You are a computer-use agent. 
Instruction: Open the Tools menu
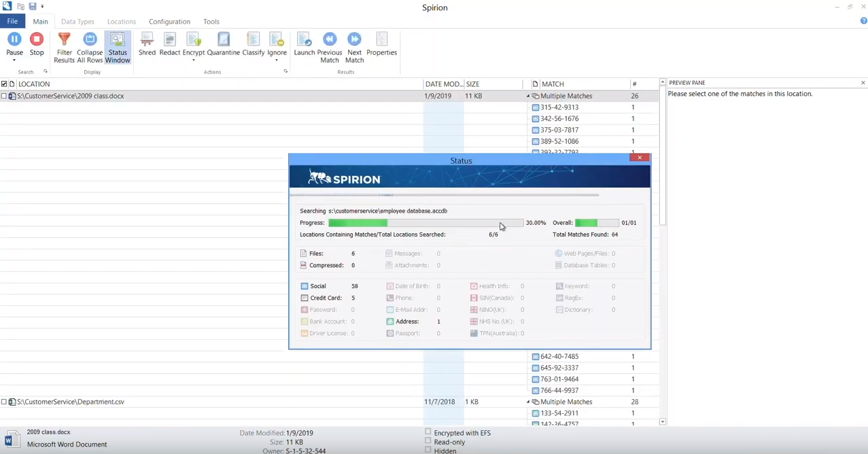[x=211, y=21]
